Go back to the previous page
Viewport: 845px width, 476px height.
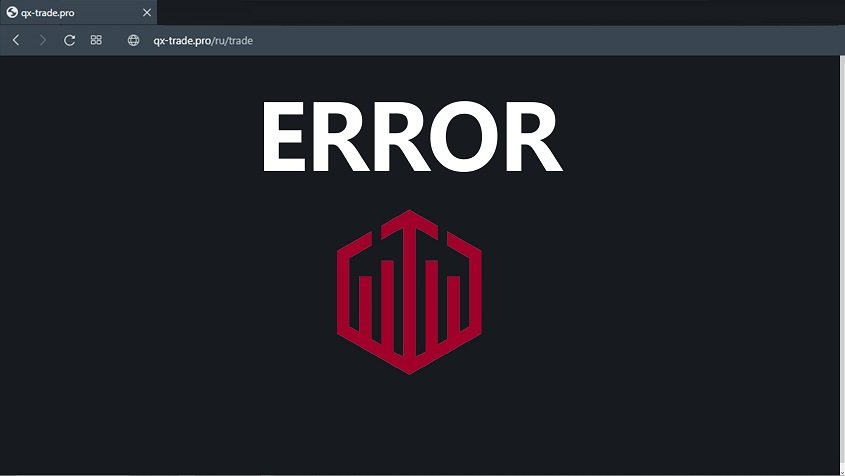coord(16,40)
